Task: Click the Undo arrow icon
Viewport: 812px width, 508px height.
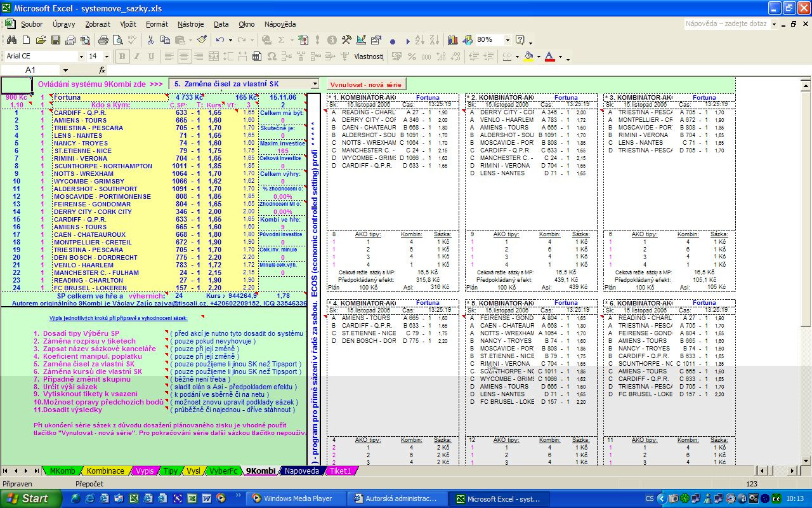Action: click(x=219, y=40)
